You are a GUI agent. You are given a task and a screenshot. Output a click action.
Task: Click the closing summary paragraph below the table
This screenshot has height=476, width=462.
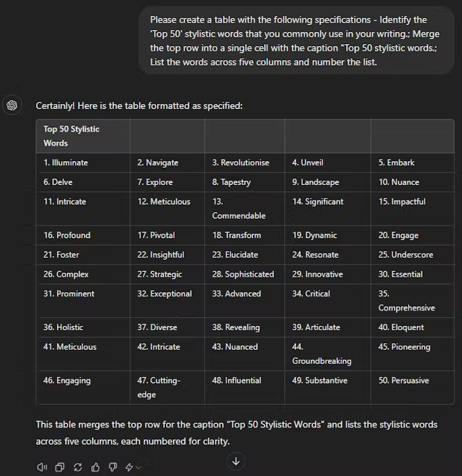tap(237, 433)
